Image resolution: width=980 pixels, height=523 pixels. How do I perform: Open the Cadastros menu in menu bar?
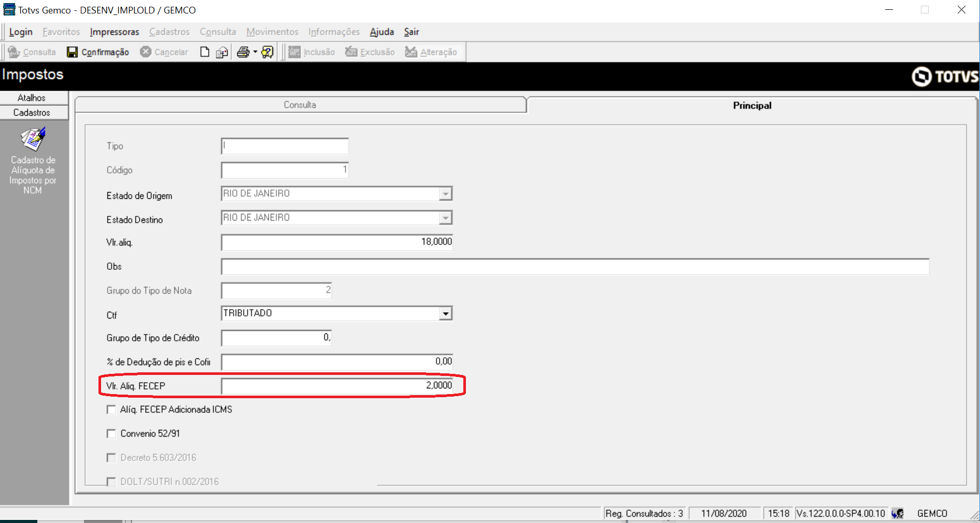[x=169, y=32]
